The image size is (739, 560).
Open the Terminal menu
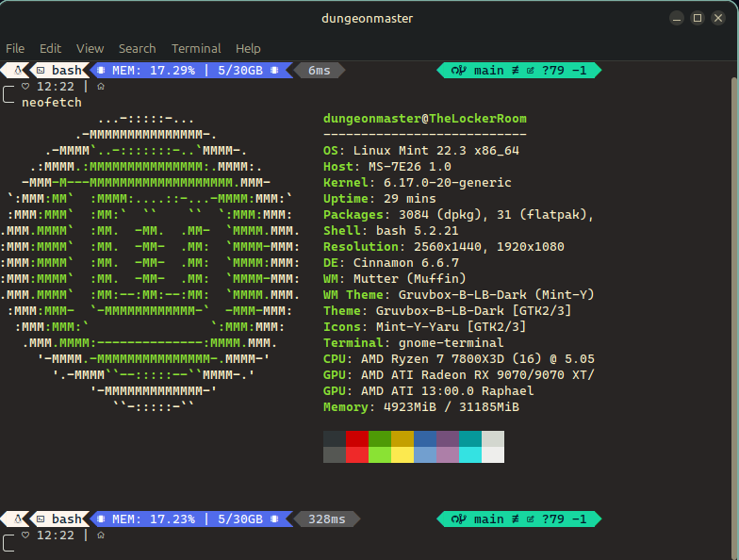pyautogui.click(x=196, y=49)
